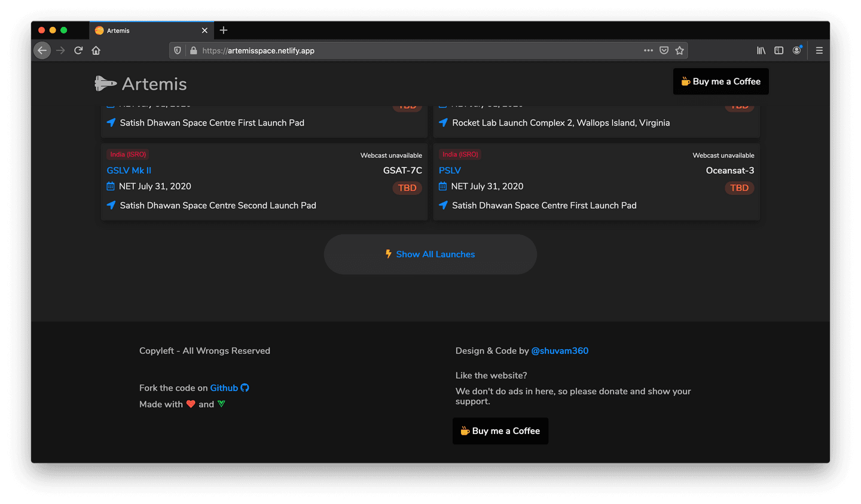The image size is (861, 504).
Task: Open the Library bookmarks panel
Action: 761,51
